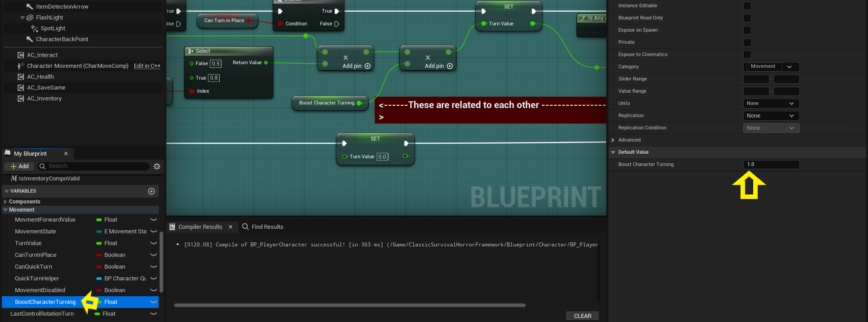Image resolution: width=868 pixels, height=322 pixels.
Task: Select the SpotLight component icon
Action: 34,28
